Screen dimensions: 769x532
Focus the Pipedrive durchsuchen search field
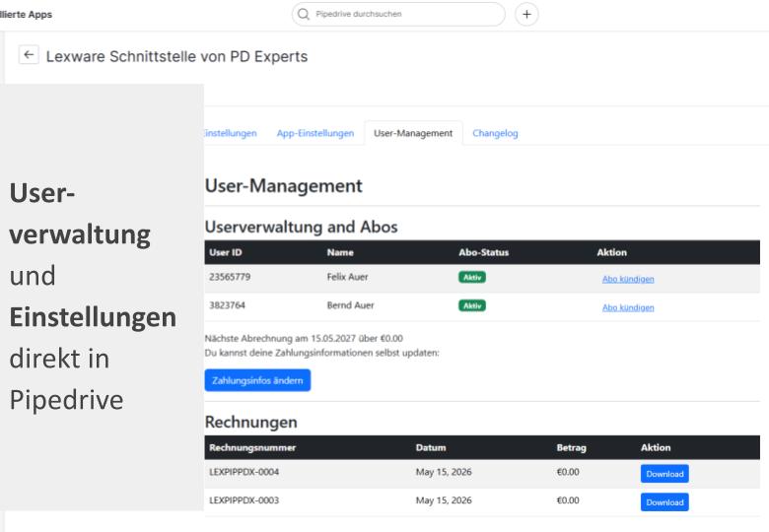click(x=398, y=14)
